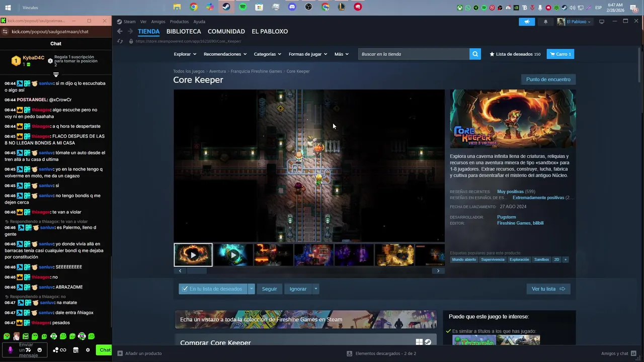Toggle 'En tu lista de deseados' wishlist checkbox

(x=185, y=289)
